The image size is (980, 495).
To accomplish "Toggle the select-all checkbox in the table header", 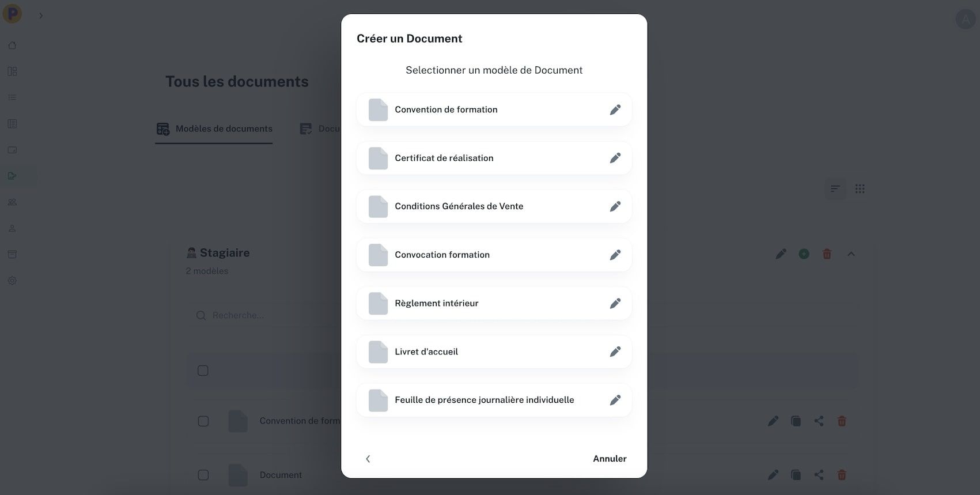I will [x=203, y=371].
